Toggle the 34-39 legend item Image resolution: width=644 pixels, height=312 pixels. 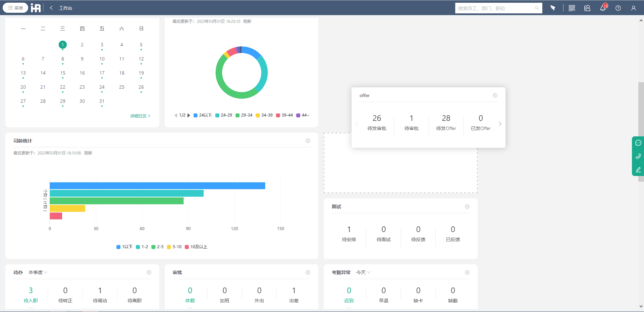(x=264, y=115)
